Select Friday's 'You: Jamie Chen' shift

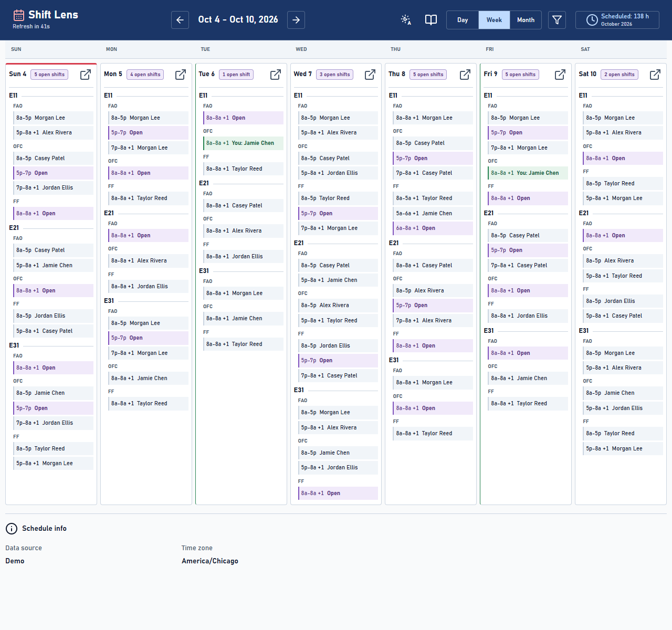tap(528, 173)
